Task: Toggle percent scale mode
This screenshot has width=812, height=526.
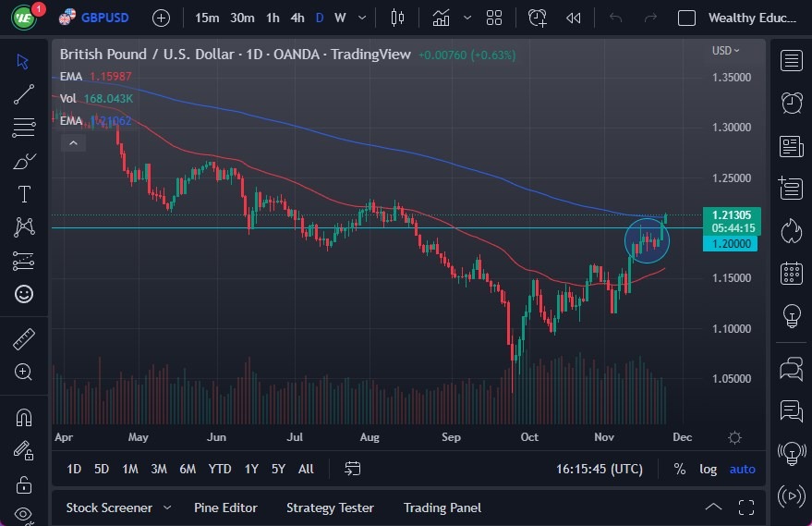Action: [680, 469]
